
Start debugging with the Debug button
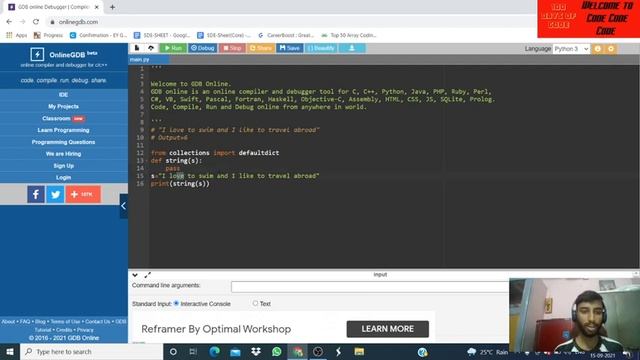pos(203,48)
